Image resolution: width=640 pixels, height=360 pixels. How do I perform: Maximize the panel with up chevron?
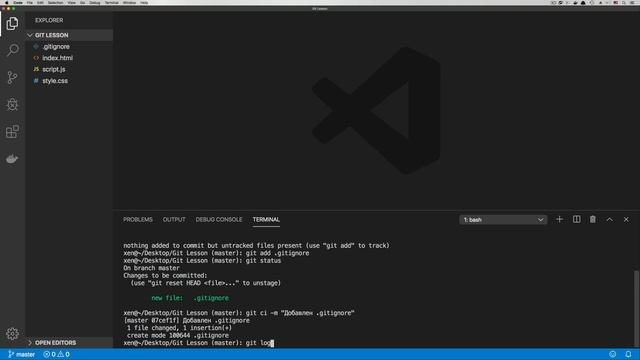coord(609,220)
